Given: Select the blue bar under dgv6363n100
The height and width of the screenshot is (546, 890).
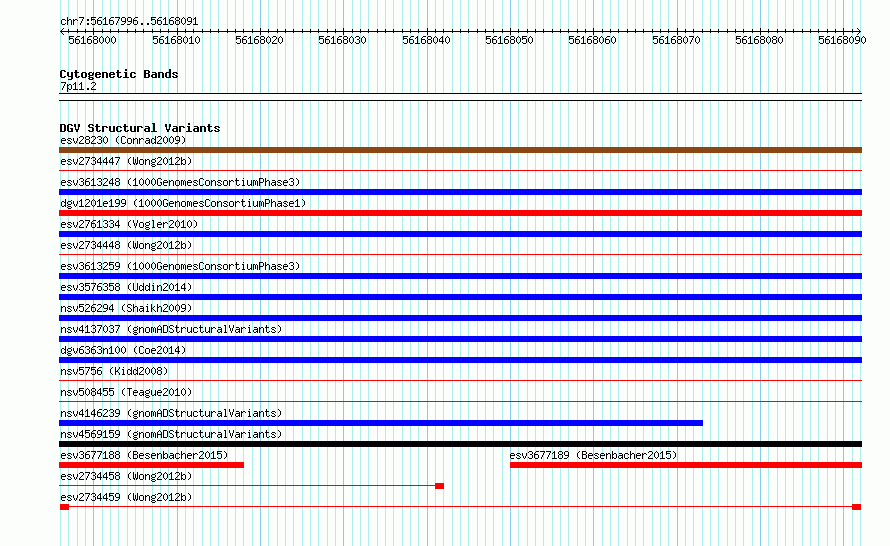Looking at the screenshot, I should coord(460,360).
